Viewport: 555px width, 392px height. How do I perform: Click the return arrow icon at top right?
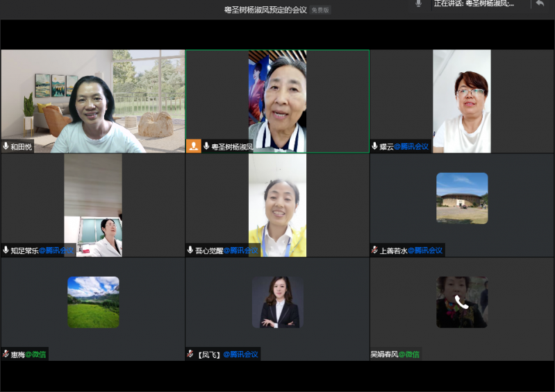(x=540, y=4)
